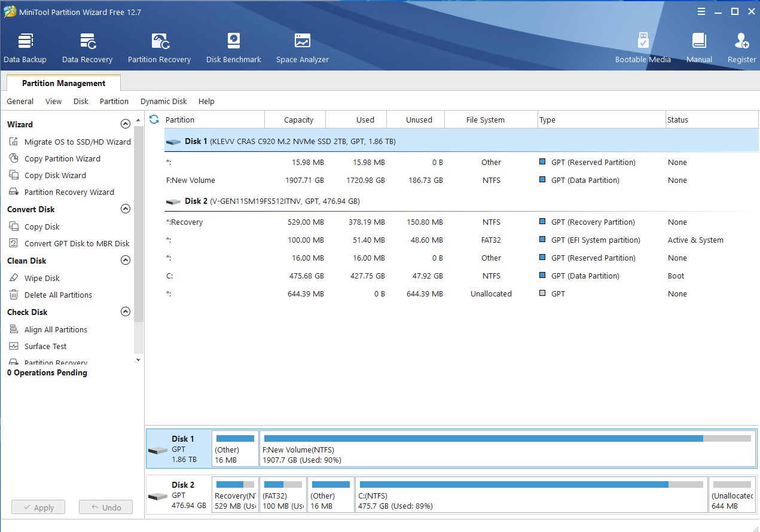Open the View menu
Viewport: 760px width, 532px height.
tap(53, 101)
